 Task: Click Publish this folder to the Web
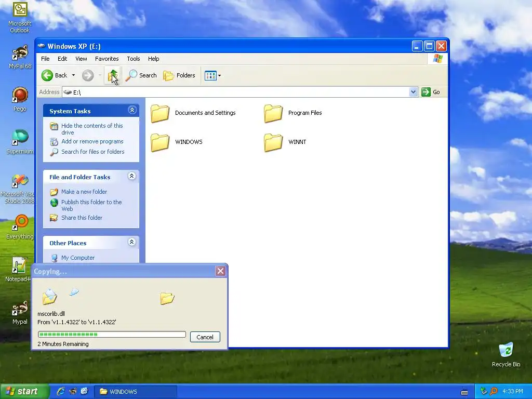(x=91, y=205)
